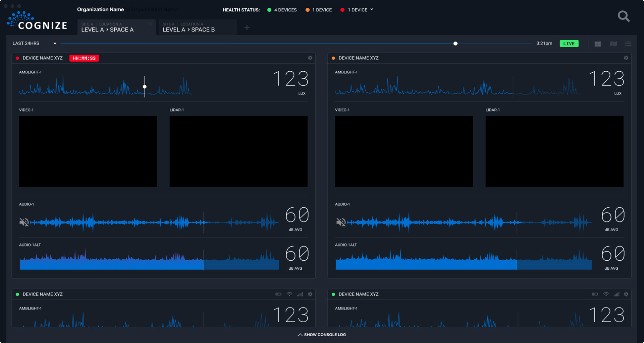Click bottom-left green DEVICE NAME XYZ title
This screenshot has height=343, width=644.
[x=43, y=294]
